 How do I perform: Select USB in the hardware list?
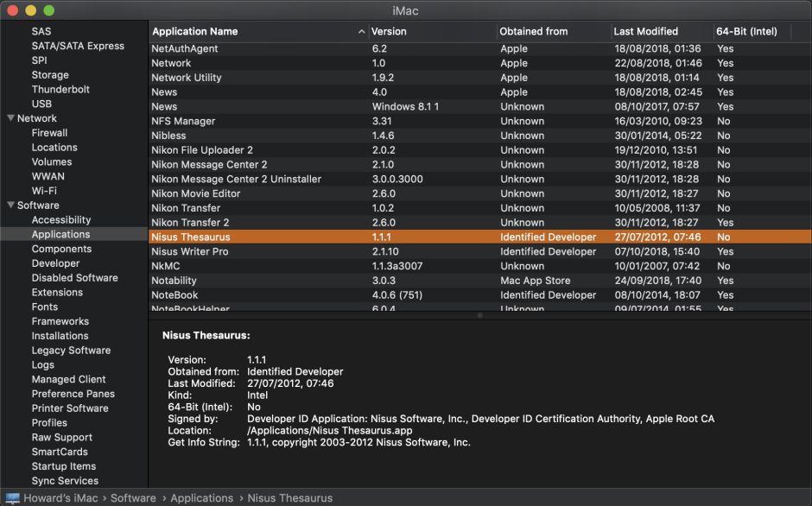(41, 104)
